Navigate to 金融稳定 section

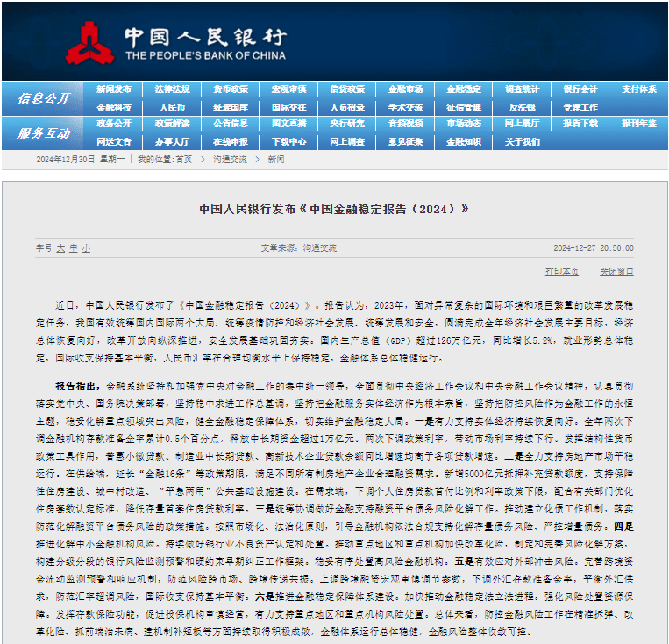pos(464,89)
